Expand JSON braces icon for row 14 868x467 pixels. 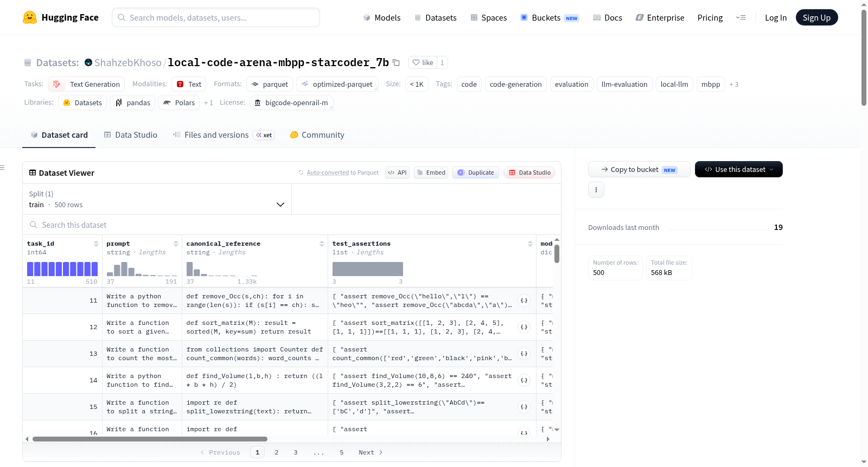point(524,380)
